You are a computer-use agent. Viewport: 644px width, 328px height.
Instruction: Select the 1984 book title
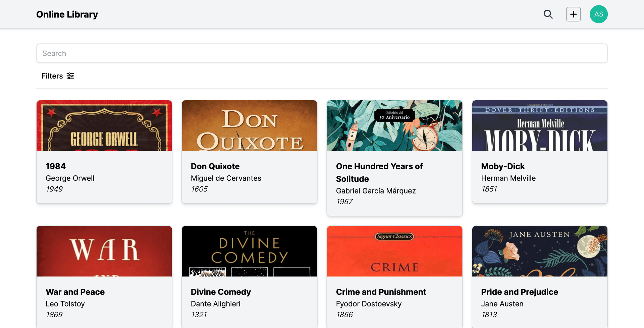56,166
